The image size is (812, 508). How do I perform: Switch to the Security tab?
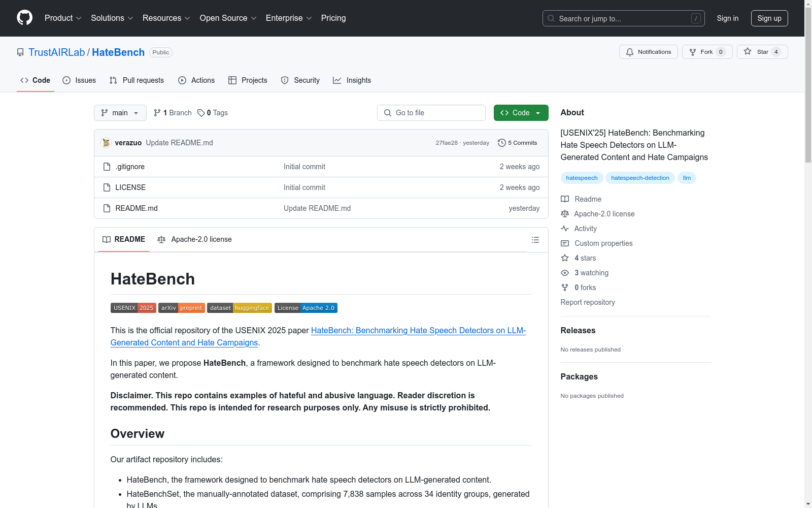[x=300, y=80]
